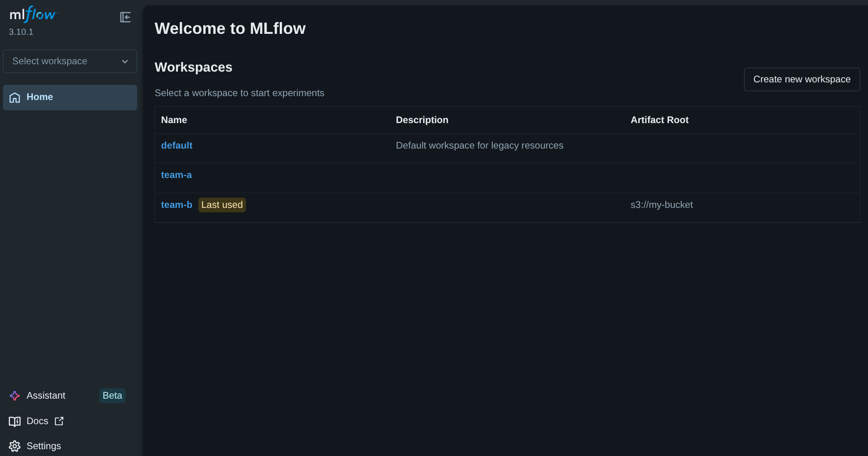868x456 pixels.
Task: Open Settings using the gear icon
Action: pyautogui.click(x=14, y=446)
